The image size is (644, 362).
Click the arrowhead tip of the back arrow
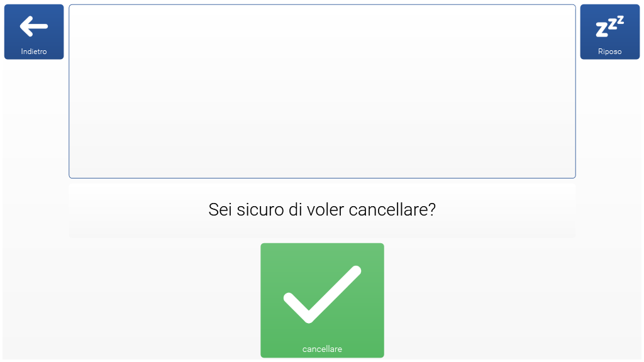pyautogui.click(x=23, y=26)
